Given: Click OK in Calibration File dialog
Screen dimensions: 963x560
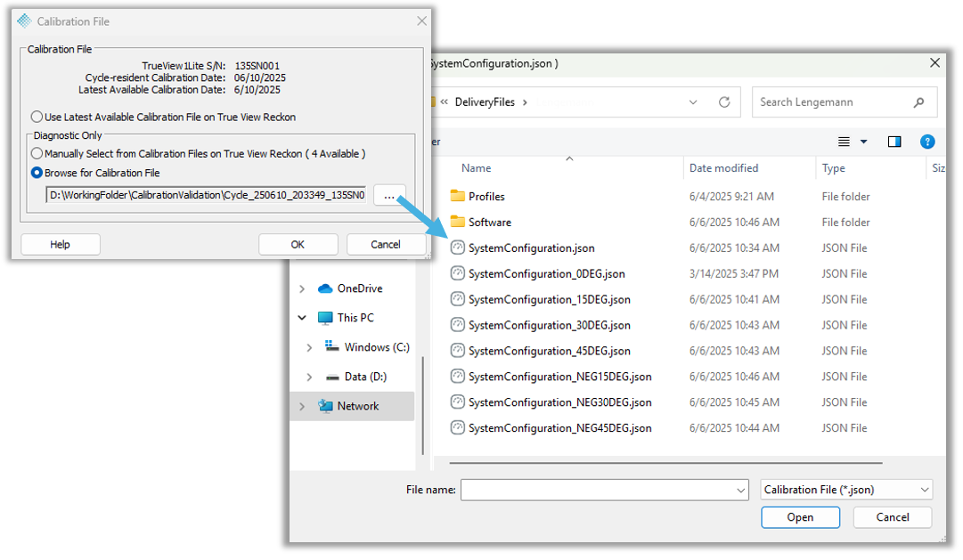Looking at the screenshot, I should (x=298, y=244).
